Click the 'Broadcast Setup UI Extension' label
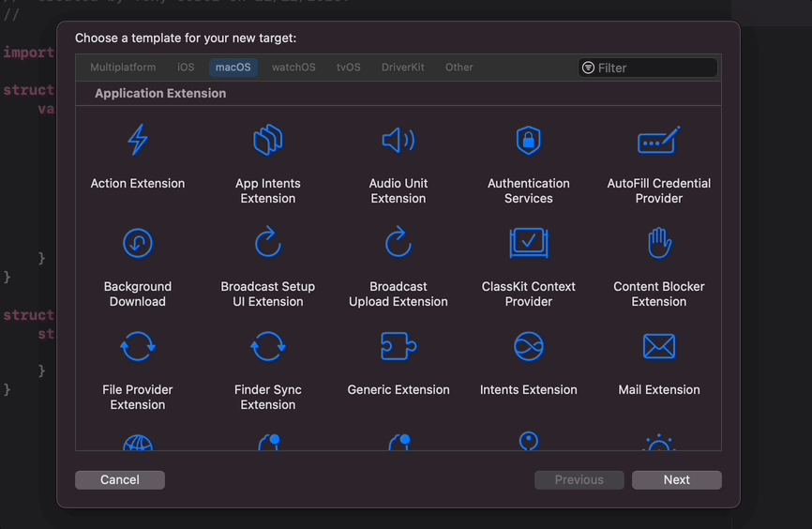The height and width of the screenshot is (529, 812). point(268,294)
